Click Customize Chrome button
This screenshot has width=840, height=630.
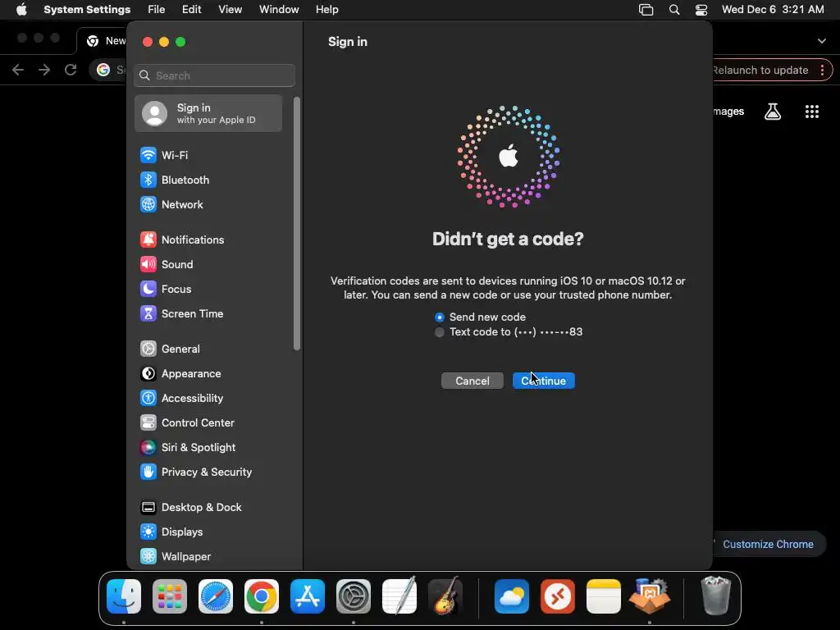pos(768,545)
